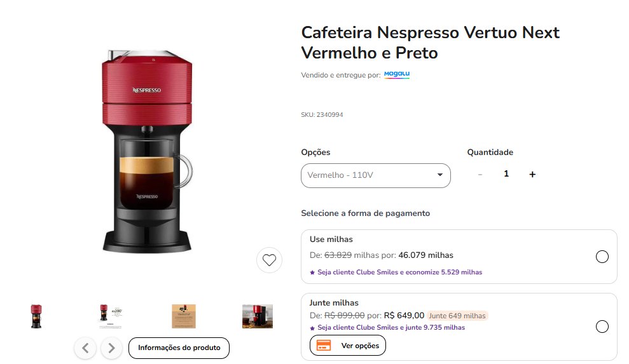Image resolution: width=629 pixels, height=364 pixels.
Task: Click the Magalu seller logo
Action: (x=397, y=74)
